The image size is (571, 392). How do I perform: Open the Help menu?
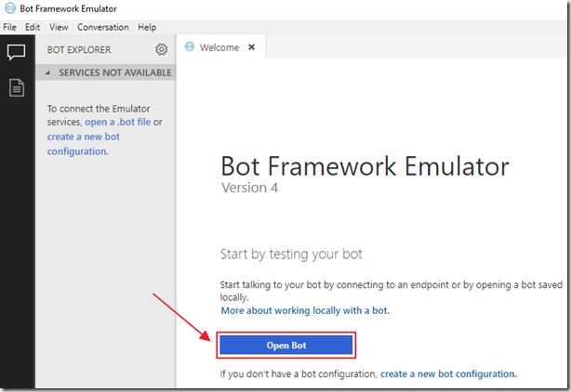pos(147,27)
